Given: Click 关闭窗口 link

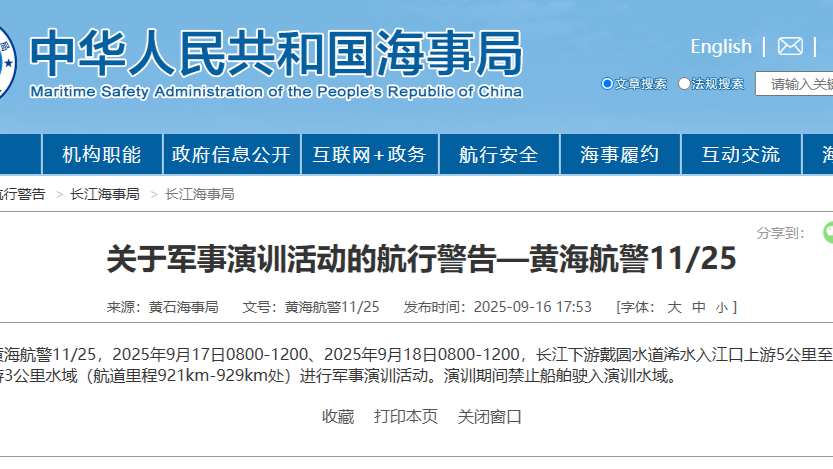Looking at the screenshot, I should [490, 417].
